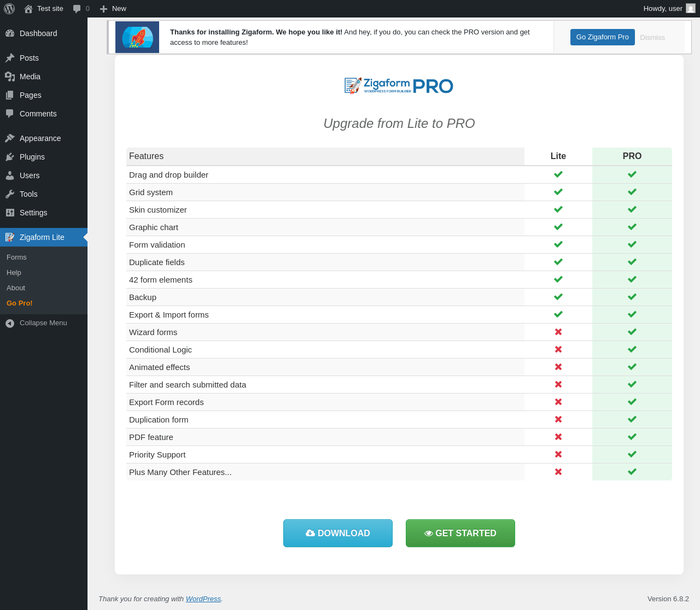Screen dimensions: 700x610
Task: Click the Users person icon
Action: (10, 175)
